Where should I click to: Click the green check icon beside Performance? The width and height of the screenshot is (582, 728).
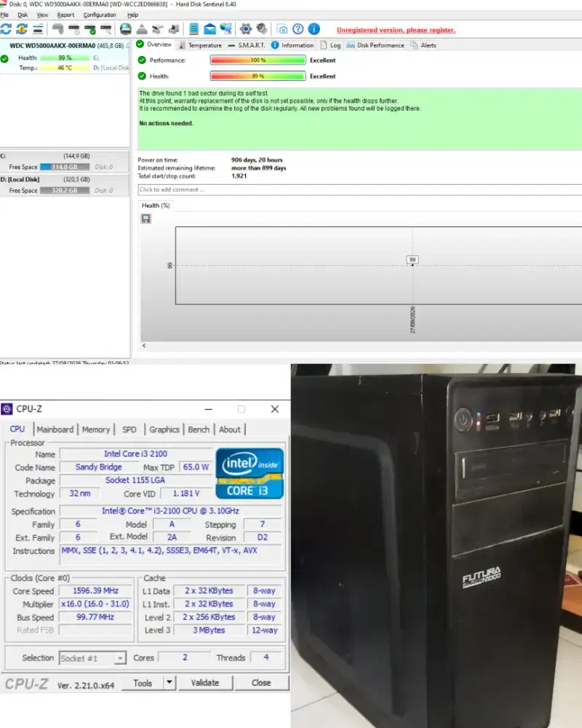[142, 60]
